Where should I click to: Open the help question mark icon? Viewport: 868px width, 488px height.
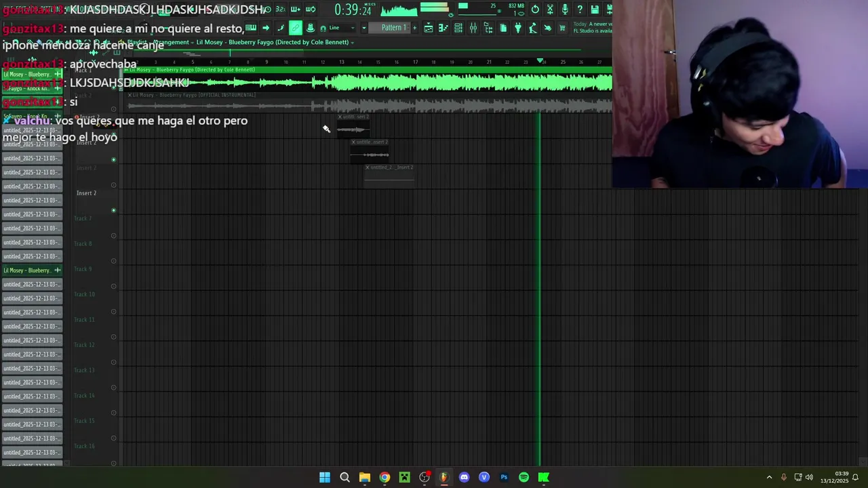pyautogui.click(x=580, y=9)
